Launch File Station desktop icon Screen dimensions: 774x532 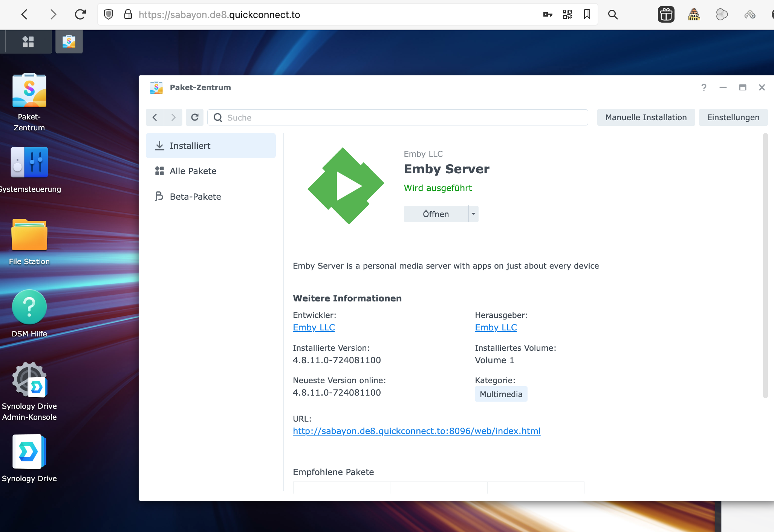pyautogui.click(x=29, y=235)
